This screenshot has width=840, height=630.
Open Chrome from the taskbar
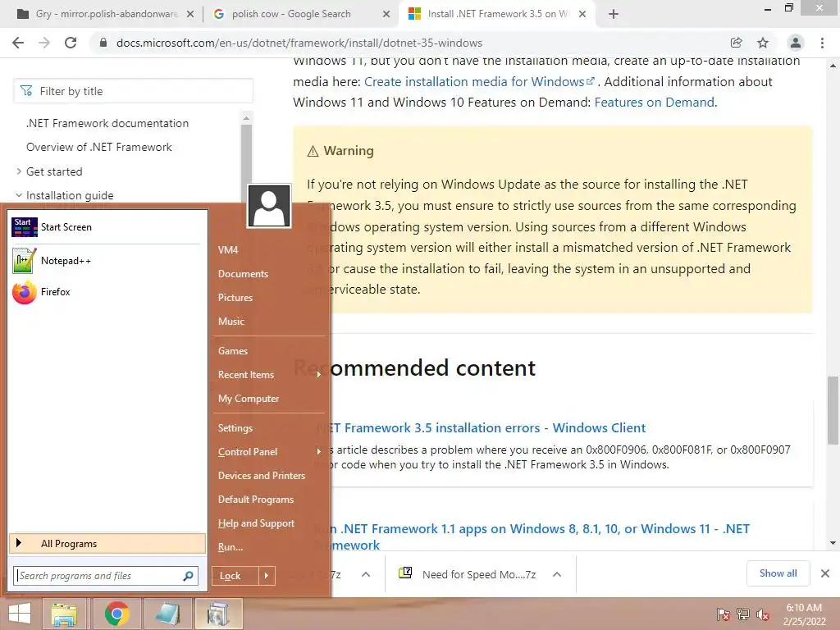(116, 614)
